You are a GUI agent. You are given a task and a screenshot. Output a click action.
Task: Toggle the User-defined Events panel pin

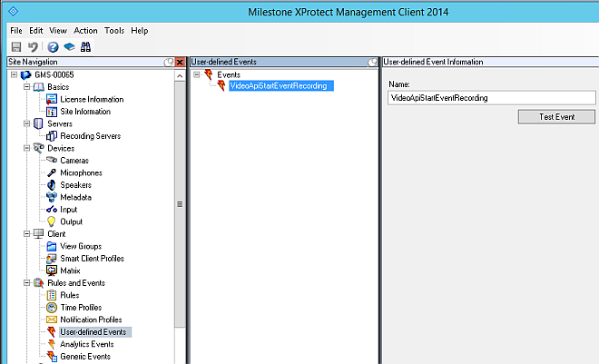(x=371, y=62)
